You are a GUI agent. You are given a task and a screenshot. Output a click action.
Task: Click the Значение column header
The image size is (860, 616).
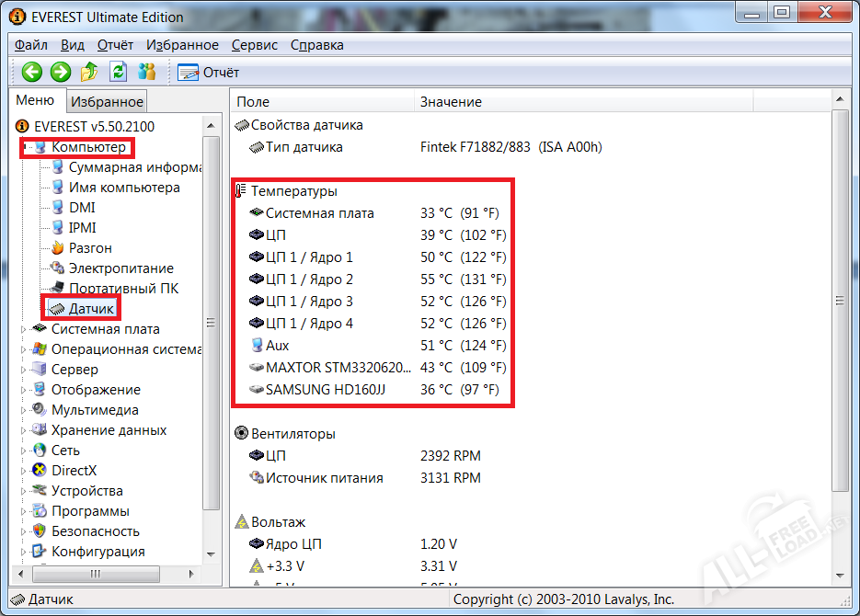451,102
